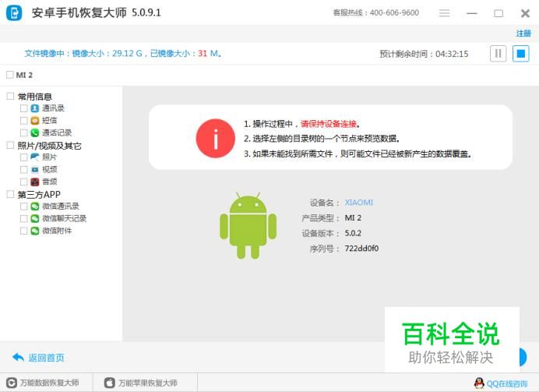539x392 pixels.
Task: Click the video icon beside 视频
Action: [x=35, y=170]
